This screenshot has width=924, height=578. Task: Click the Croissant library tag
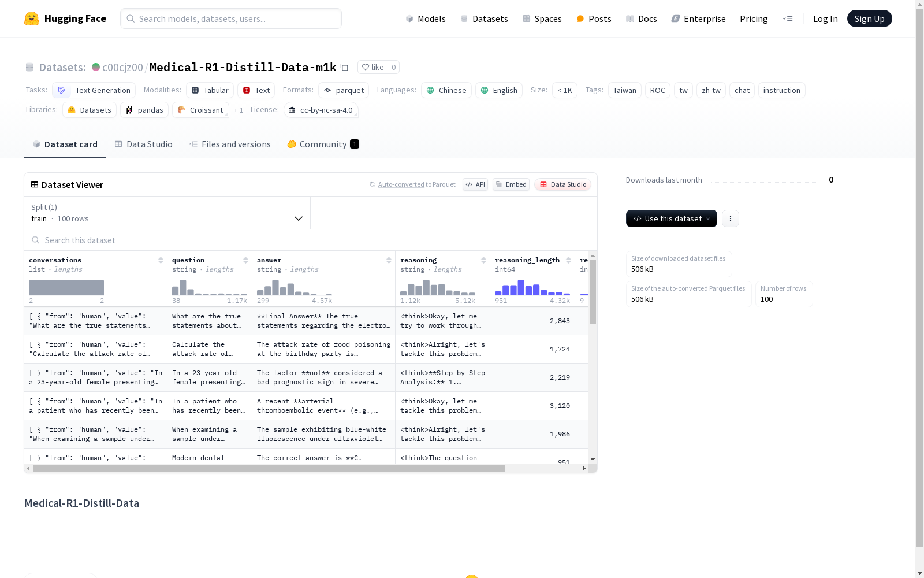click(200, 110)
